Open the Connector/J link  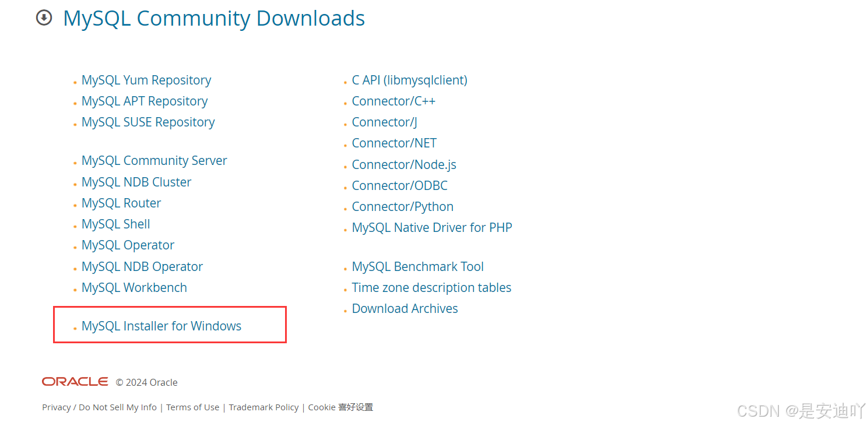click(x=385, y=122)
